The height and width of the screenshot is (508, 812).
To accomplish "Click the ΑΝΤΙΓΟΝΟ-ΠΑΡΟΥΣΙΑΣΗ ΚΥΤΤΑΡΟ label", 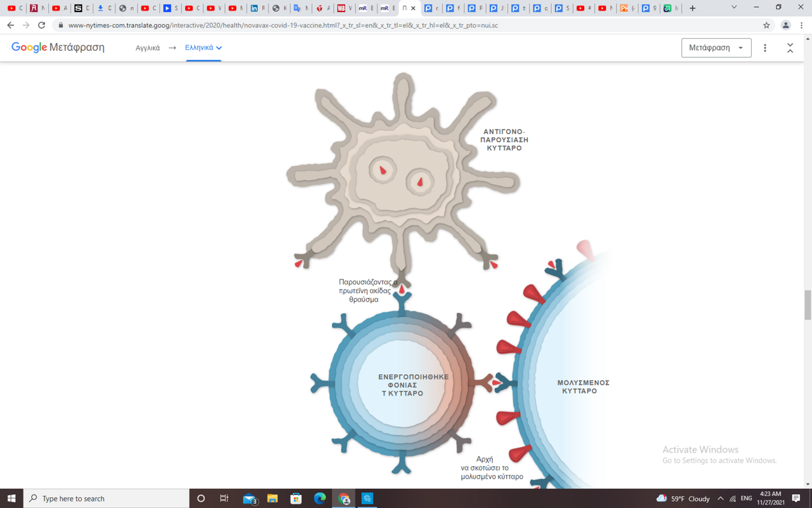I will pyautogui.click(x=504, y=140).
